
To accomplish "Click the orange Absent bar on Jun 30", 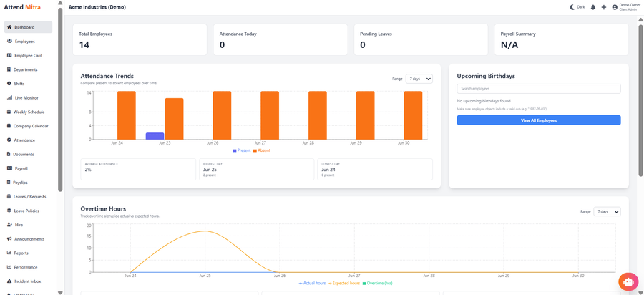I will [x=413, y=115].
